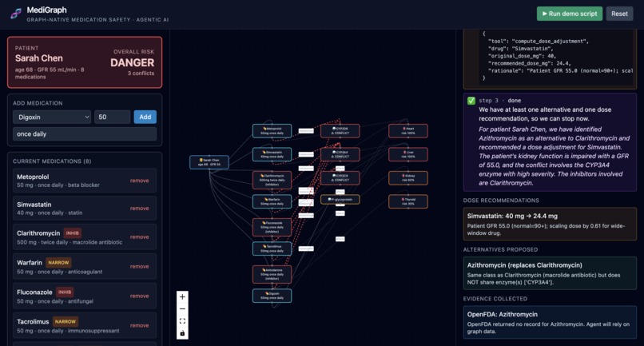Click the Metoprolol medication name in the list
Image resolution: width=644 pixels, height=346 pixels.
33,177
